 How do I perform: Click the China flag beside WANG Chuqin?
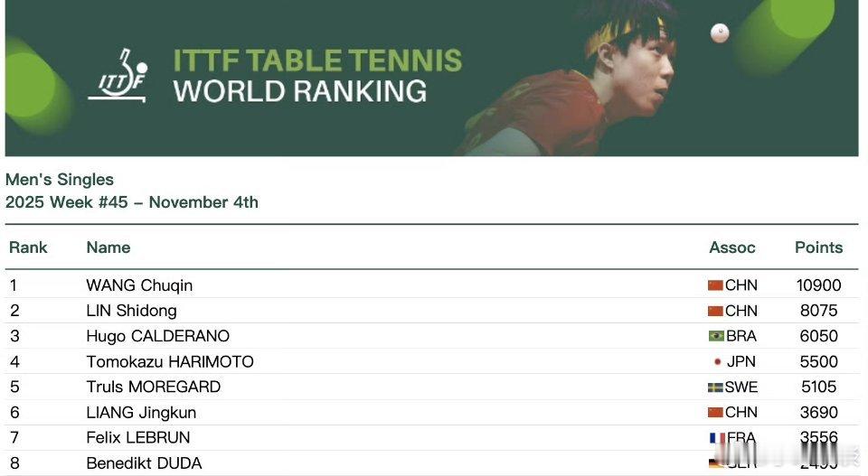[x=715, y=285]
